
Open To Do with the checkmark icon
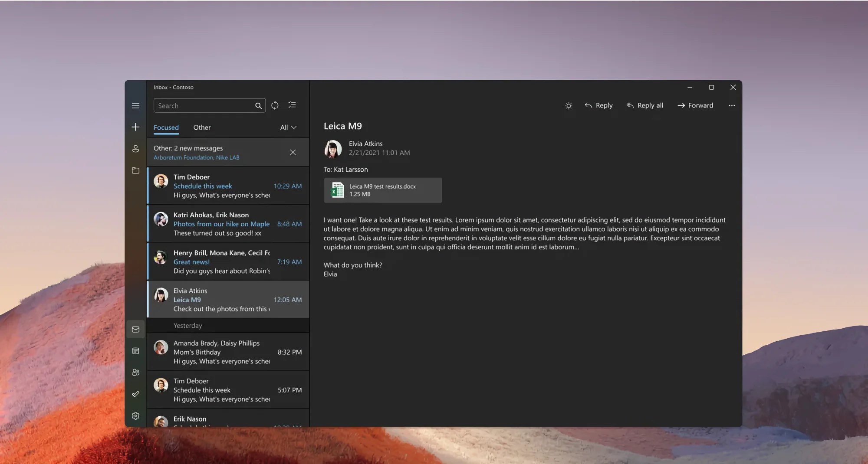pyautogui.click(x=135, y=394)
